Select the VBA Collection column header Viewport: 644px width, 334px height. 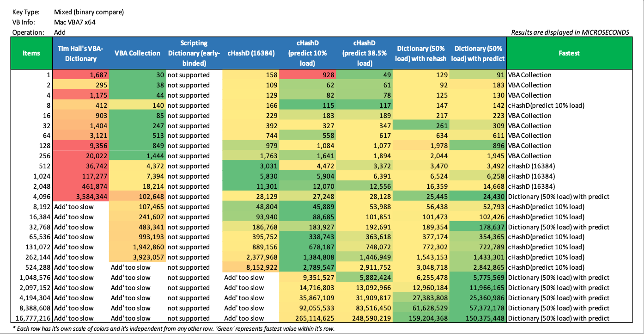pos(137,53)
